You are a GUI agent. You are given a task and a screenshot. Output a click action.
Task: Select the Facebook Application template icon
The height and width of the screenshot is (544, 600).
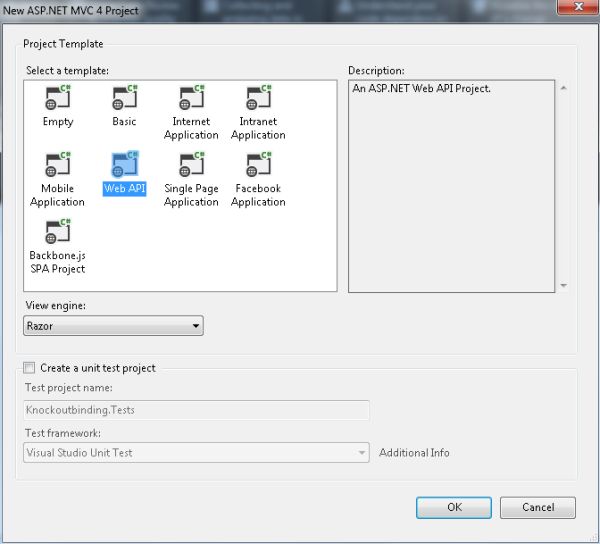[259, 165]
